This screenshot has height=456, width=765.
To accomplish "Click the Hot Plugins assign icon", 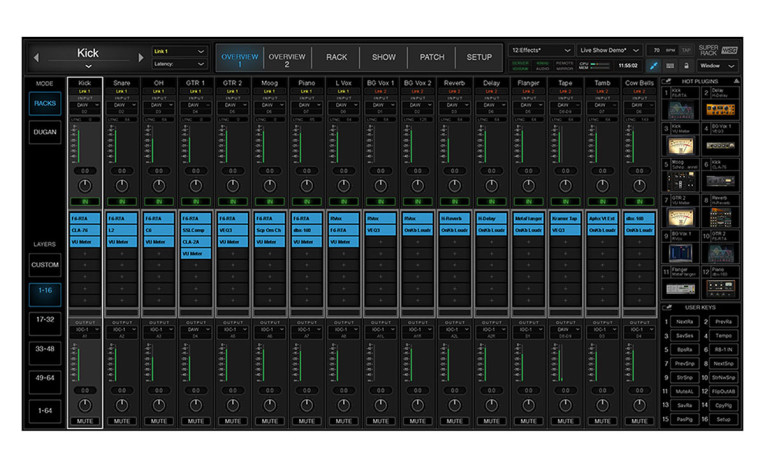I will 667,81.
